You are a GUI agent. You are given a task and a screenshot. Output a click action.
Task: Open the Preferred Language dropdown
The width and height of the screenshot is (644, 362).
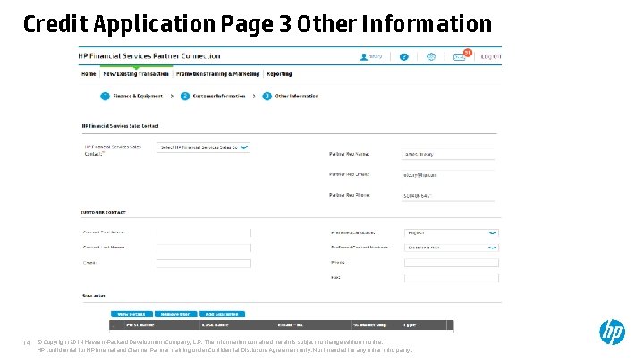(452, 232)
